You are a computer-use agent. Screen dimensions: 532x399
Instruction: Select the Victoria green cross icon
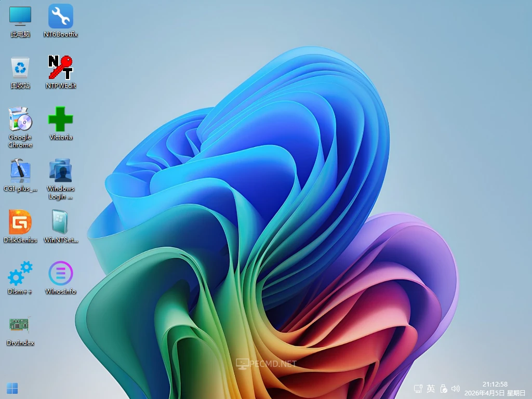pos(61,119)
